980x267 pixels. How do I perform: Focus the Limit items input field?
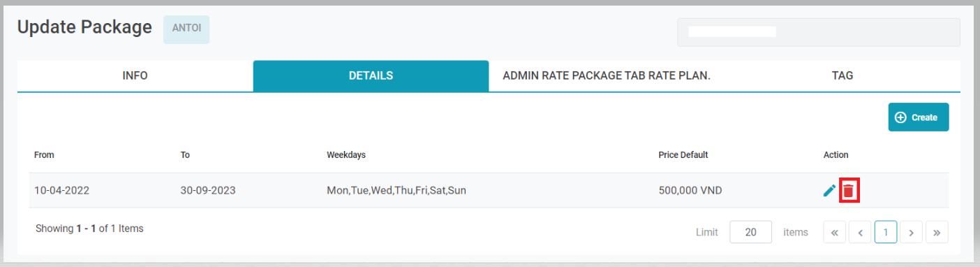tap(751, 232)
